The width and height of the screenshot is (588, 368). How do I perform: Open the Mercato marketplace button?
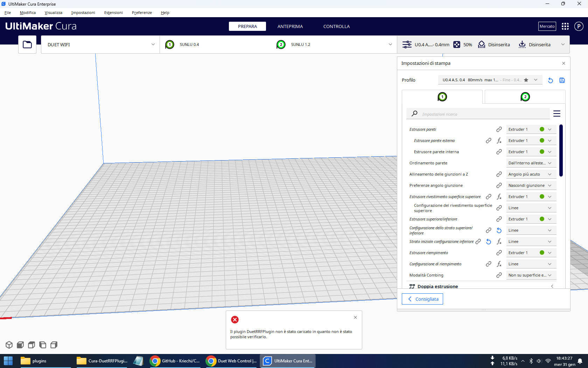point(547,26)
